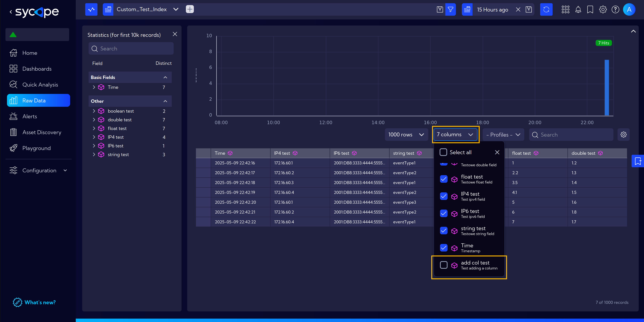Click the cell 2025-05-09 22:42:16
Image resolution: width=644 pixels, height=322 pixels.
(x=235, y=163)
